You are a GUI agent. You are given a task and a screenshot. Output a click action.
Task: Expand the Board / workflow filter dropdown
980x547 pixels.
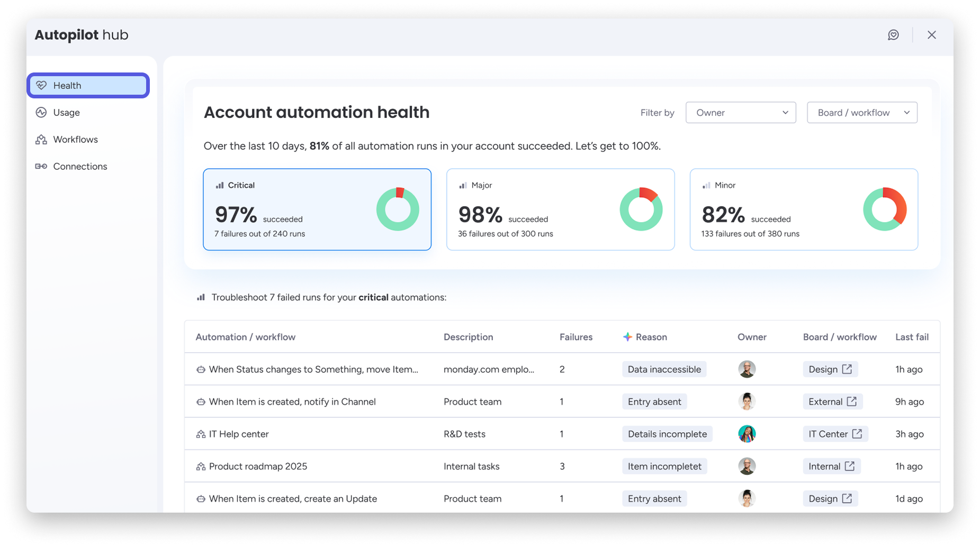tap(861, 113)
